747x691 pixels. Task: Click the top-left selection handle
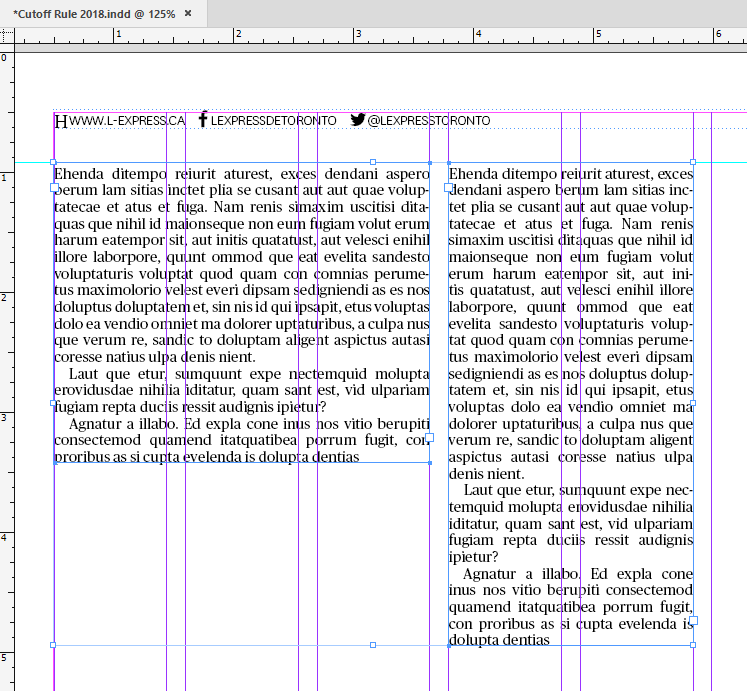click(53, 162)
